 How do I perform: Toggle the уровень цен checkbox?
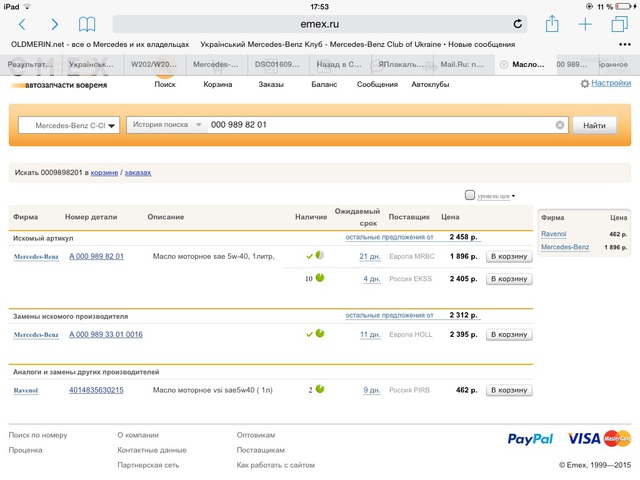tap(470, 195)
